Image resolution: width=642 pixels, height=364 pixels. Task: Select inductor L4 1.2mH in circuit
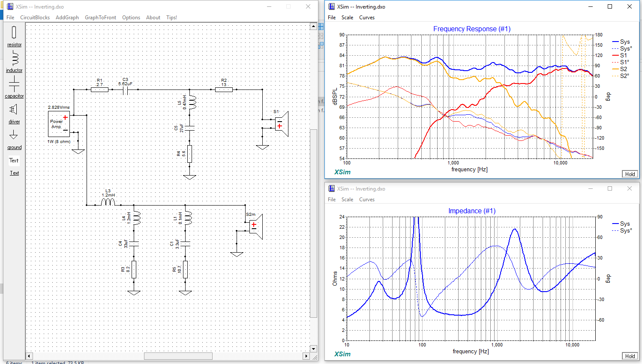point(137,218)
